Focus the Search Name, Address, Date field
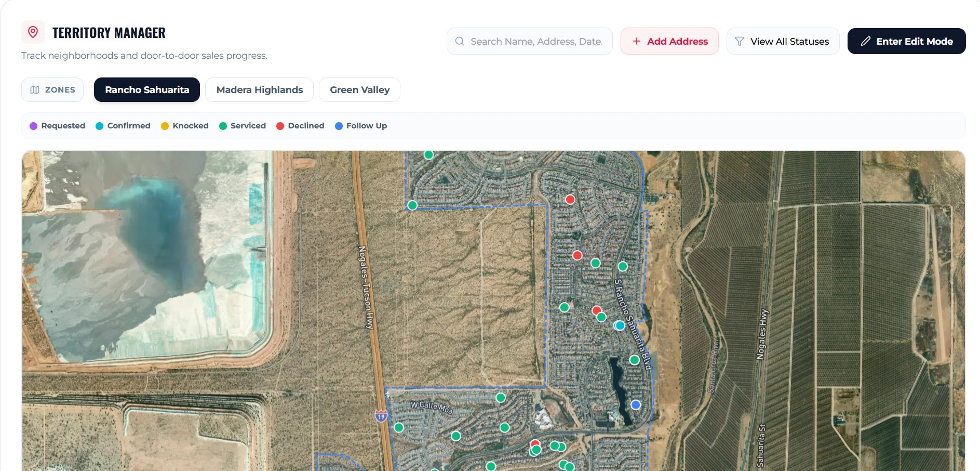The width and height of the screenshot is (980, 471). click(x=529, y=41)
